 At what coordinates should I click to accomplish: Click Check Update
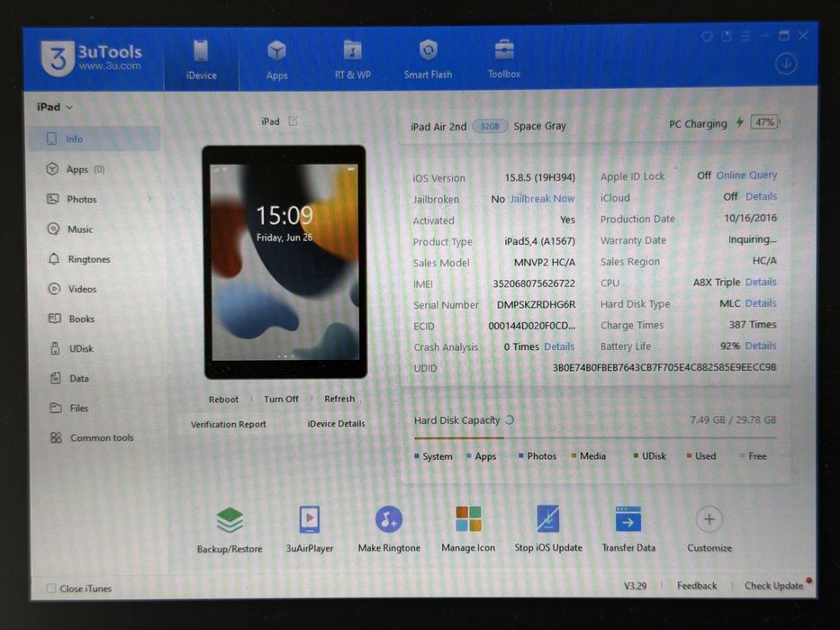(x=773, y=586)
